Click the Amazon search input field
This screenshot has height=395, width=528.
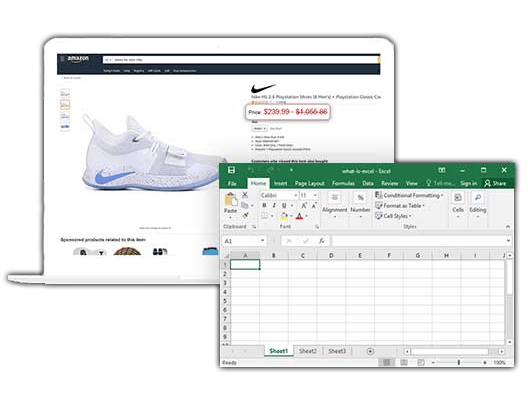[241, 60]
